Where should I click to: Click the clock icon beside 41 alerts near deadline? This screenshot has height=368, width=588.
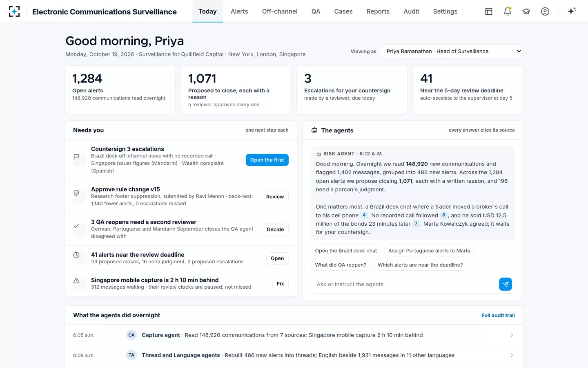point(76,255)
